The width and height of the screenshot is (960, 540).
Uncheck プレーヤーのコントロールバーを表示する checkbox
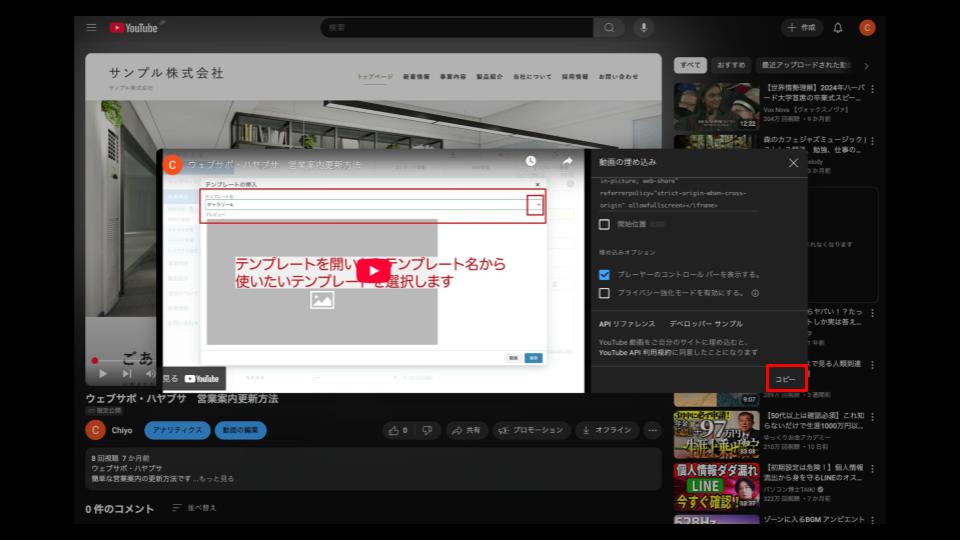click(x=604, y=275)
